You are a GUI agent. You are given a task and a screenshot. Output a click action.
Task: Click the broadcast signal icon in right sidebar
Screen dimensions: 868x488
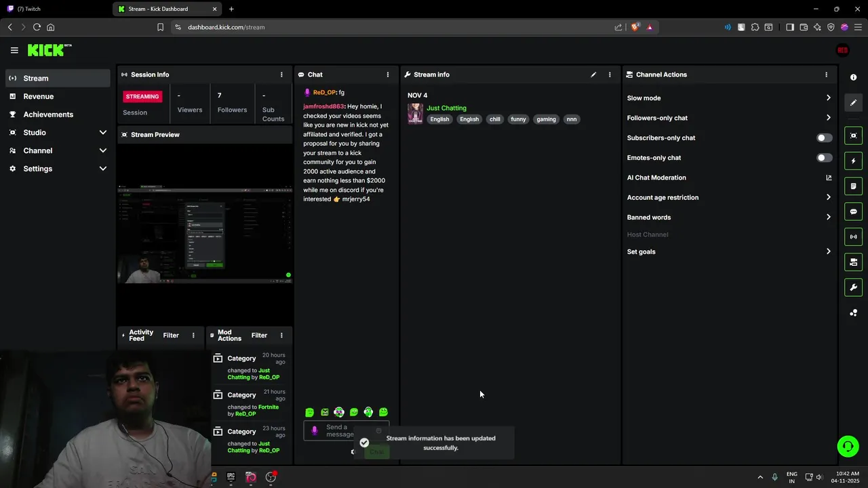pyautogui.click(x=853, y=237)
